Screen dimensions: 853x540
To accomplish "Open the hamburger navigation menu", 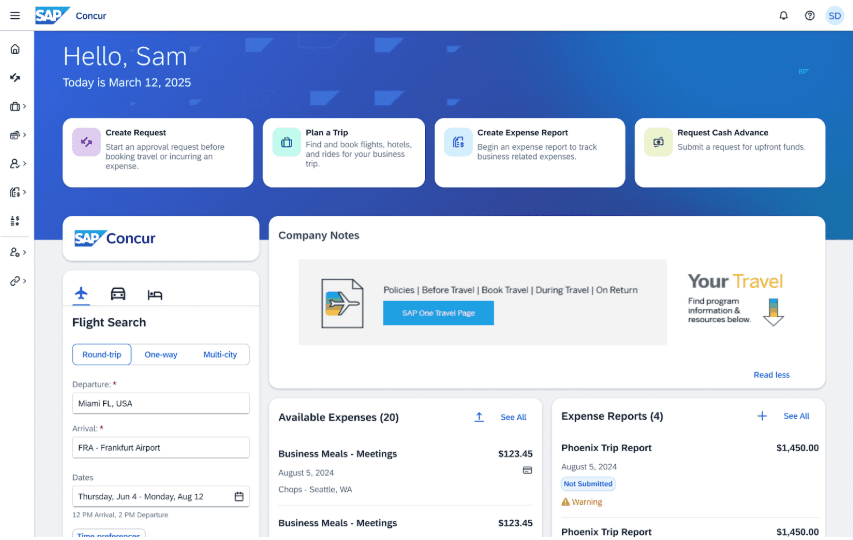I will click(15, 15).
